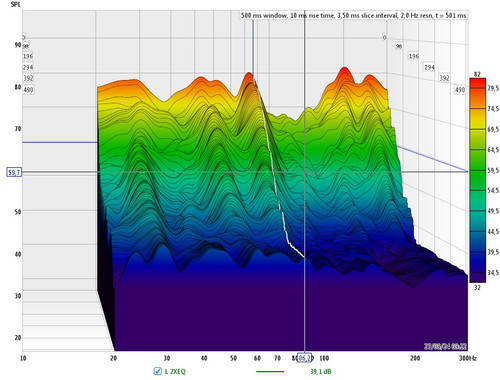Click the 10 label on the frequency axis
The image size is (500, 380).
(x=23, y=358)
